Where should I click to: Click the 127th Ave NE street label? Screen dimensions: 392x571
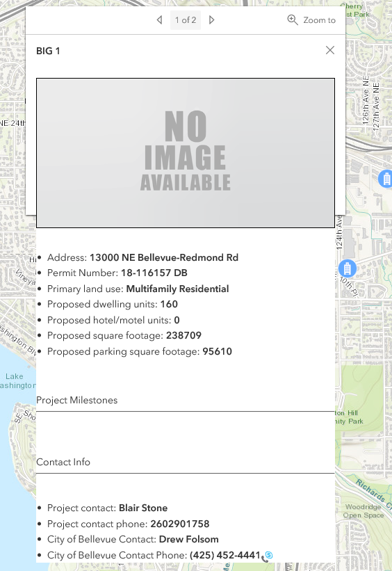(x=376, y=107)
